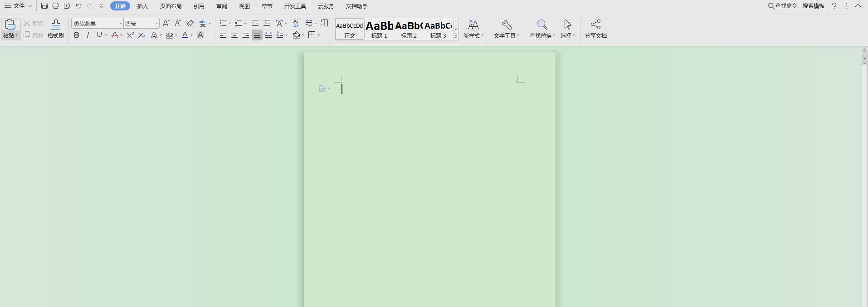The height and width of the screenshot is (307, 868).
Task: Open print preview from quick access bar
Action: click(67, 6)
